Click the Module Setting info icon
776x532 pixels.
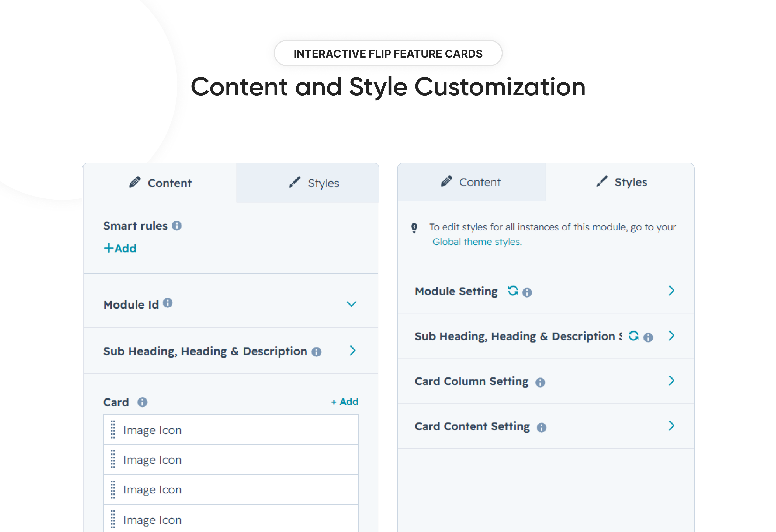pyautogui.click(x=527, y=292)
